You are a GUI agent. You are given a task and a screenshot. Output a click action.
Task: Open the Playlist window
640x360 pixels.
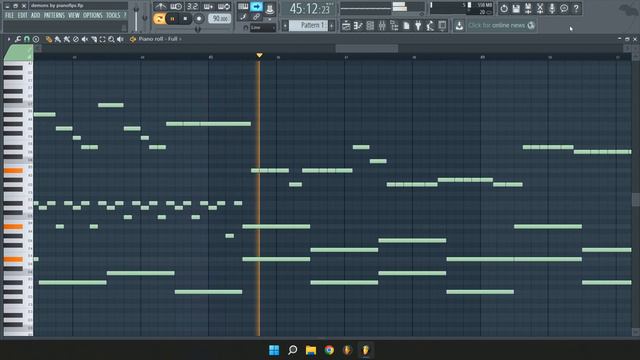click(x=346, y=26)
